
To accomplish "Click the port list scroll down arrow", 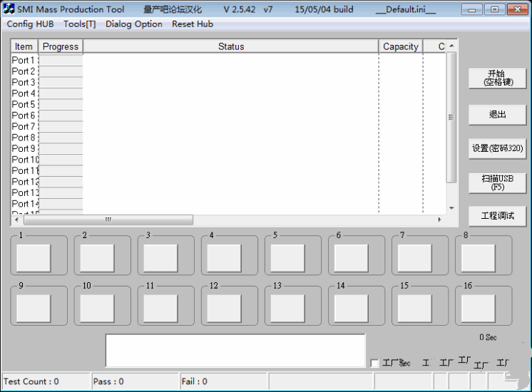I will click(x=451, y=208).
